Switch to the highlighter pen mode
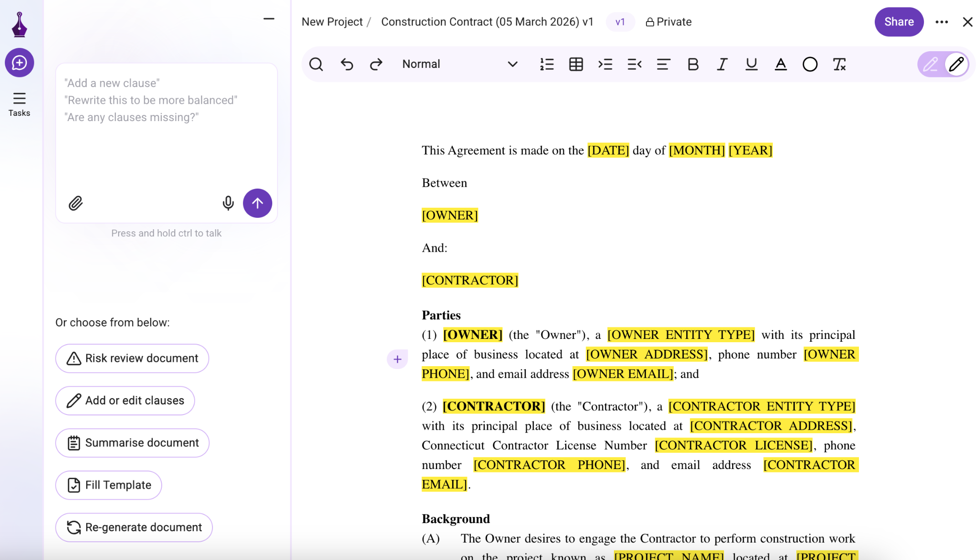 [931, 64]
